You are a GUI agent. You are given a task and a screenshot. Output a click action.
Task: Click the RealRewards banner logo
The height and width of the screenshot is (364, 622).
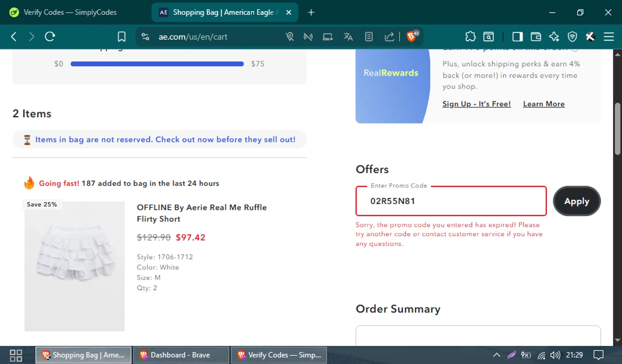(x=391, y=73)
